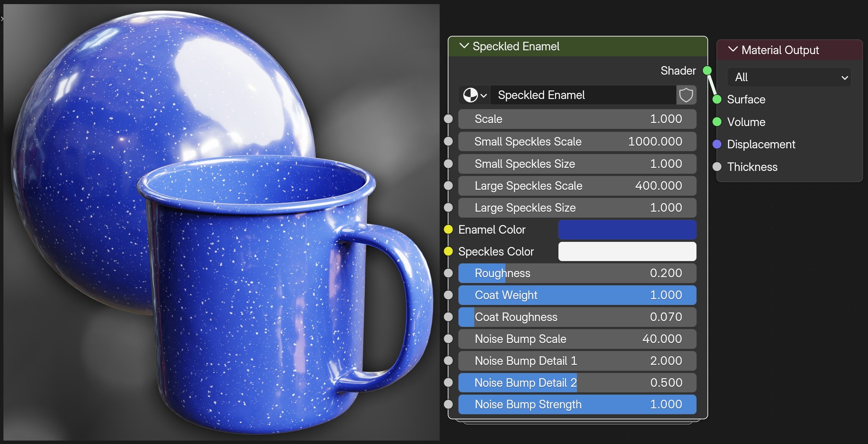Open the white Speckles Color swatch

pyautogui.click(x=627, y=251)
